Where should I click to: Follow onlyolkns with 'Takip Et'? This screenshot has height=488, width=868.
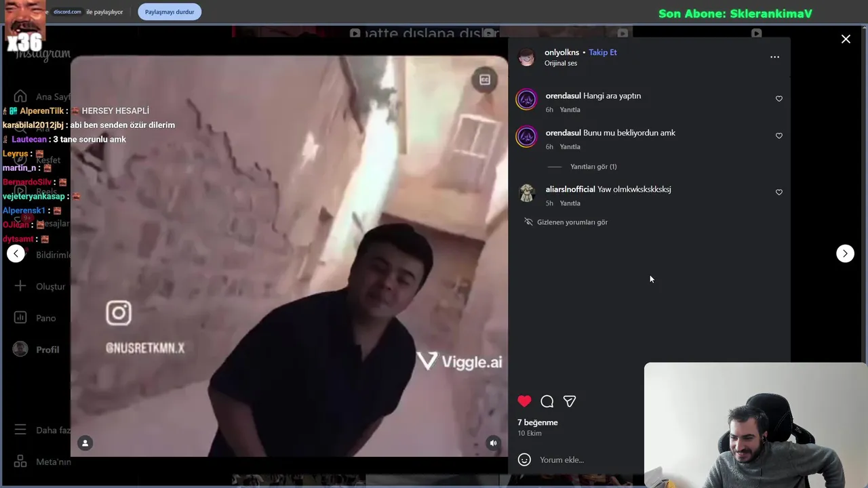(603, 52)
